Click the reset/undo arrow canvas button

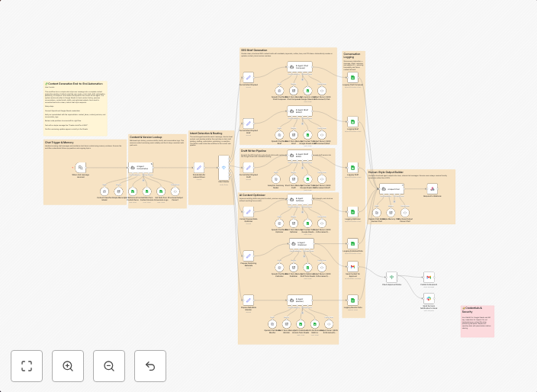(150, 366)
